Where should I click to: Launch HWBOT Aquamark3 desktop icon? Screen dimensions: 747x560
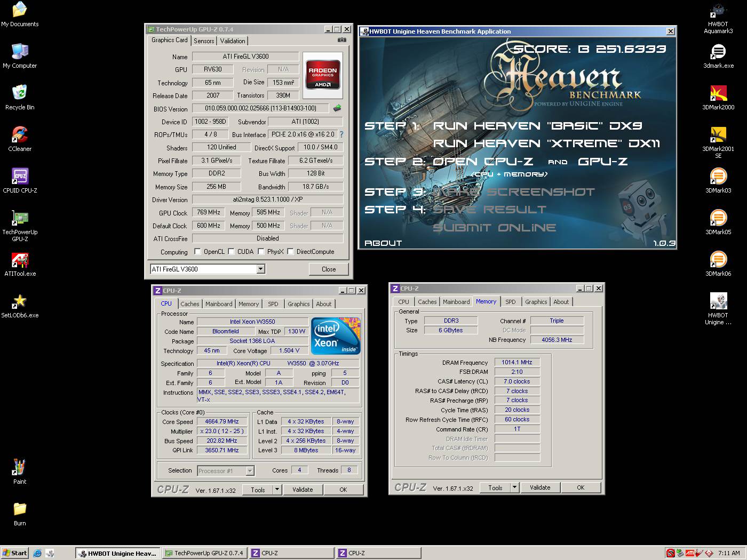point(718,18)
